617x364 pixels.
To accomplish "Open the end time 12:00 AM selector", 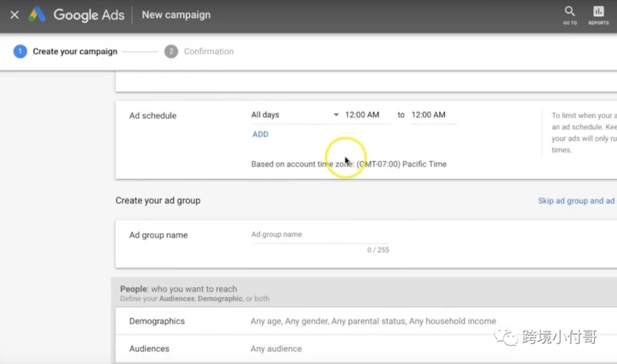I will tap(433, 115).
